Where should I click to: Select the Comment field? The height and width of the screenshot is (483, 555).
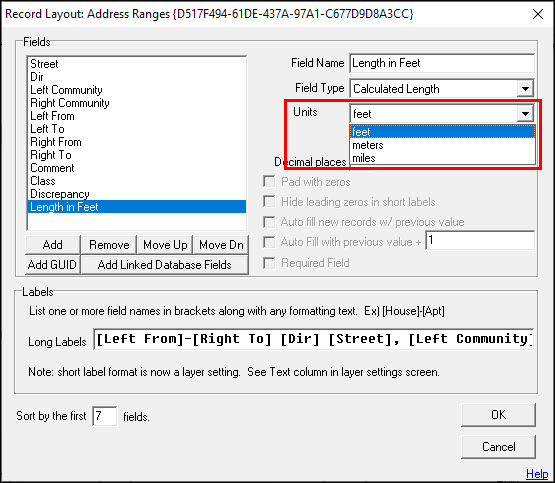pyautogui.click(x=137, y=168)
